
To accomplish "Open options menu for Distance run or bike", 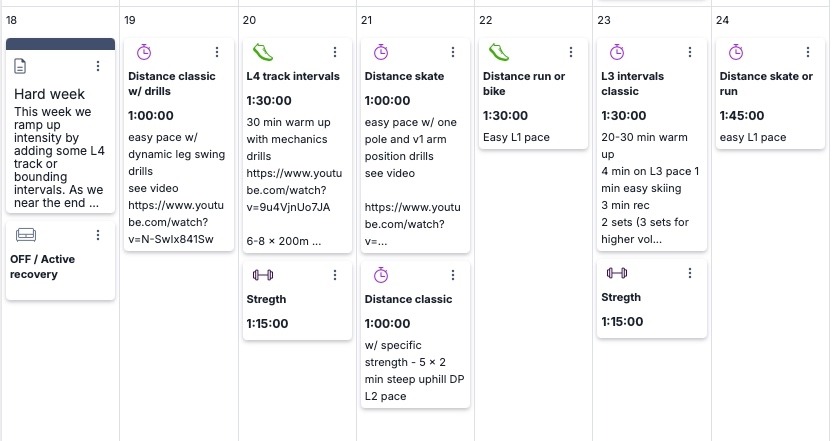I will pos(571,52).
